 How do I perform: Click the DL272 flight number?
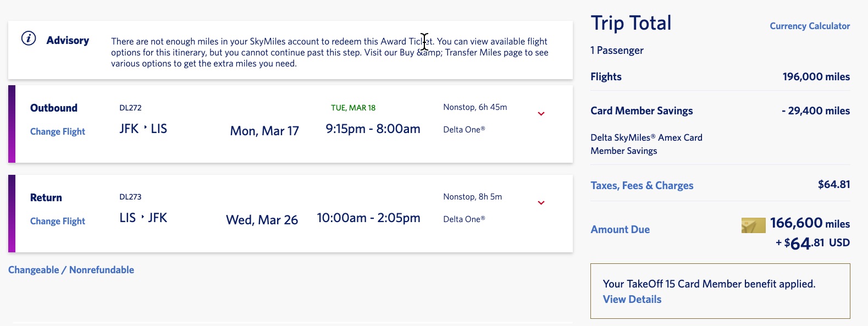tap(130, 108)
